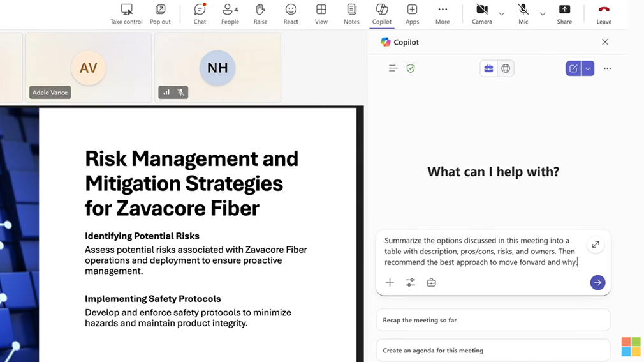The width and height of the screenshot is (644, 362).
Task: Click the NH signal strength indicator
Action: click(x=166, y=93)
